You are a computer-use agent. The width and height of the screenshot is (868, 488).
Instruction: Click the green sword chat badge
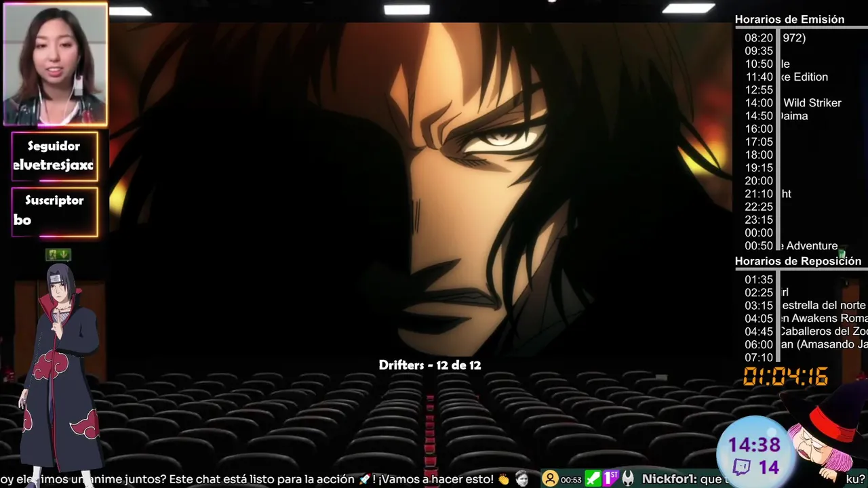pyautogui.click(x=593, y=479)
